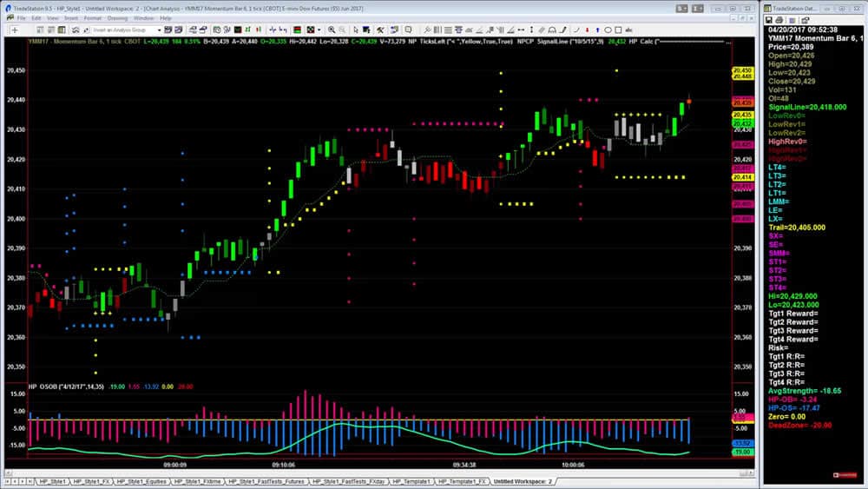The width and height of the screenshot is (868, 489).
Task: Click the Trail=20,405.000 value
Action: (x=797, y=228)
